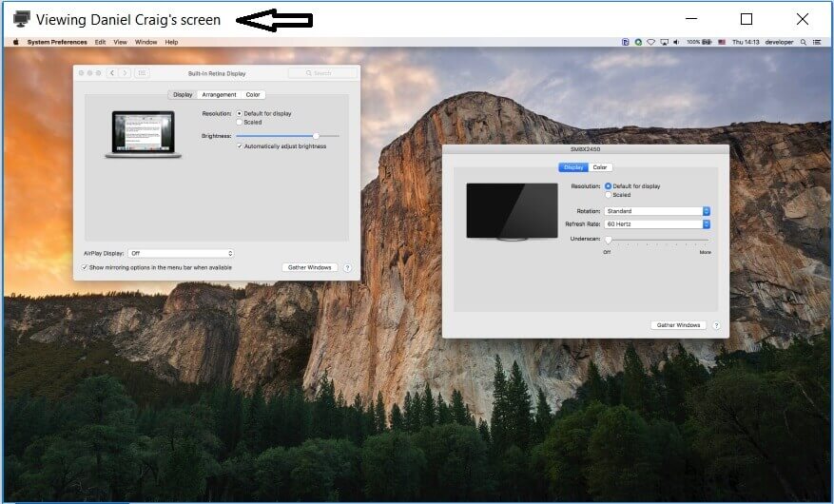Click the Thu 14:13 clock
Screen dimensions: 834x504
tap(746, 42)
